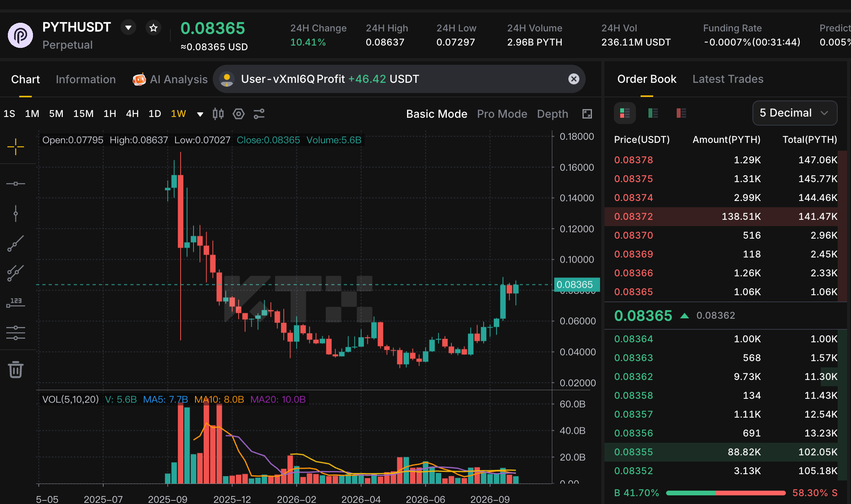Switch to the Latest Trades tab
This screenshot has height=504, width=851.
[x=728, y=79]
